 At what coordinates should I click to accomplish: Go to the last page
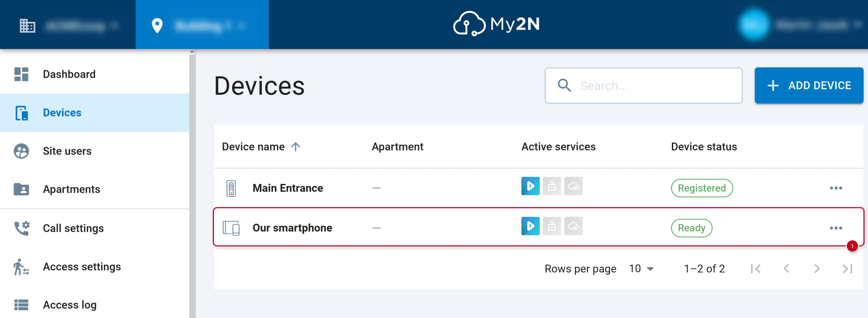[x=847, y=269]
